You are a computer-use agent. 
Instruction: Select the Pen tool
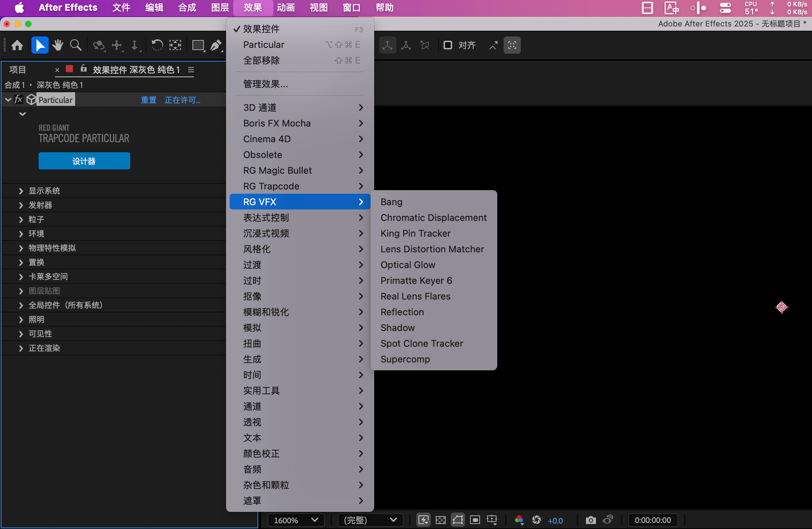pyautogui.click(x=216, y=45)
